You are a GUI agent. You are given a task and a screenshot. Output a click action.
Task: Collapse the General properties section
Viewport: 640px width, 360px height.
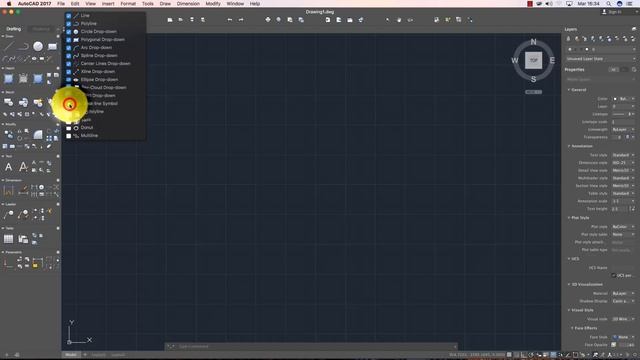coord(569,90)
